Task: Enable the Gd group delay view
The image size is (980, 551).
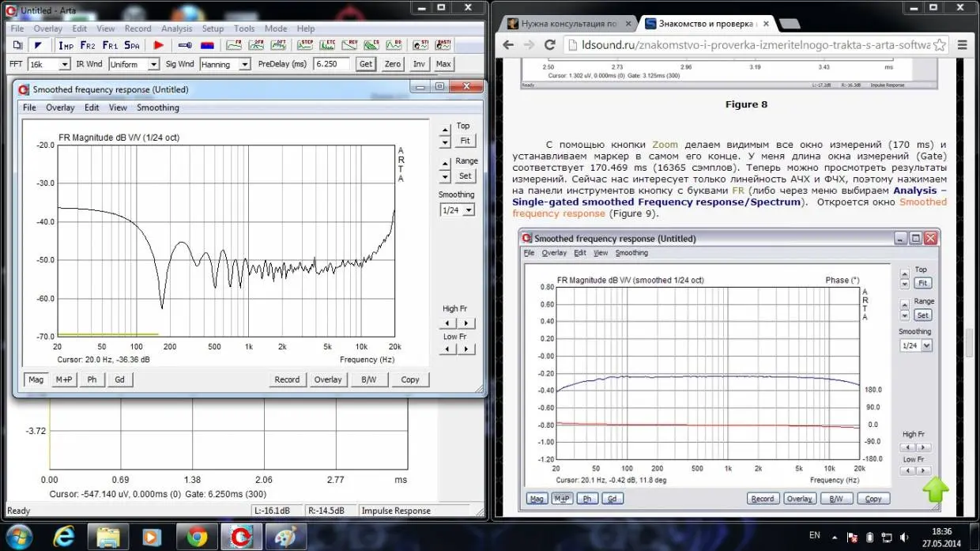Action: pyautogui.click(x=119, y=379)
